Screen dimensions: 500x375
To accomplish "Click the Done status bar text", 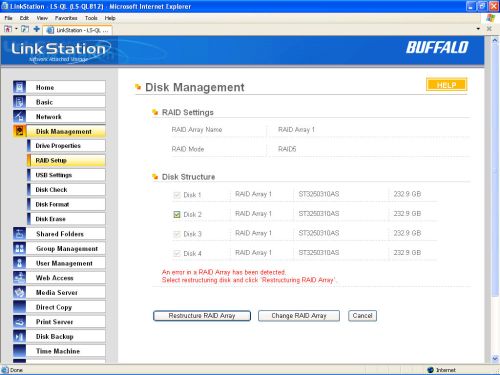I will 16,370.
